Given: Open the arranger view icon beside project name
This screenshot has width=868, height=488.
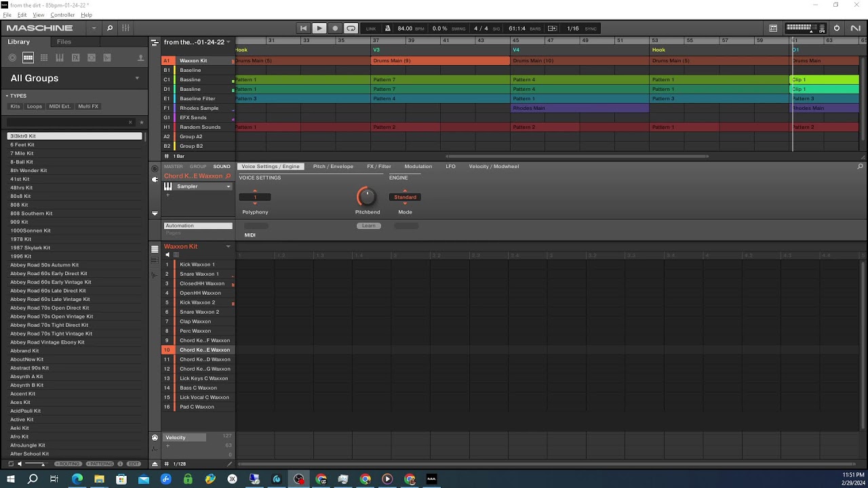Looking at the screenshot, I should (155, 42).
